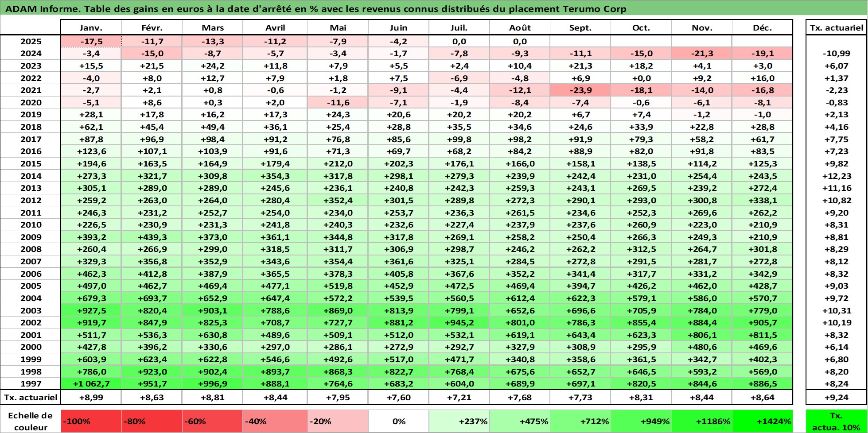Click the +1424% bright green swatch
The image size is (868, 433).
(762, 421)
